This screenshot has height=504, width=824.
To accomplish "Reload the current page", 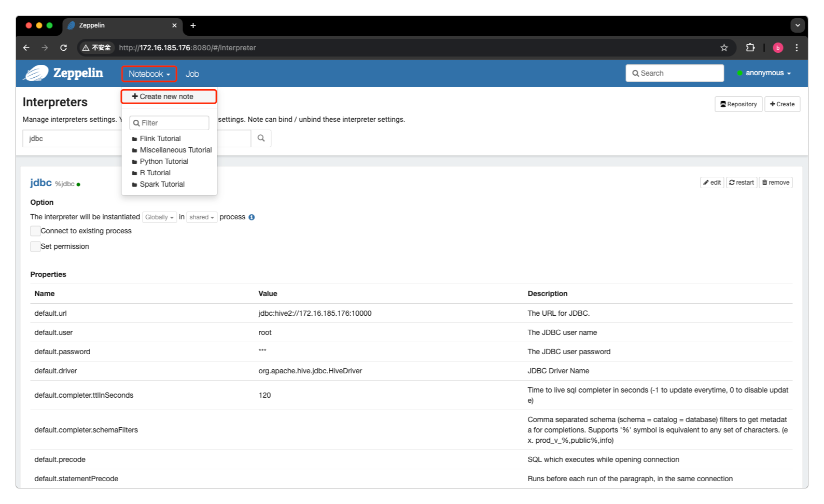I will 63,48.
